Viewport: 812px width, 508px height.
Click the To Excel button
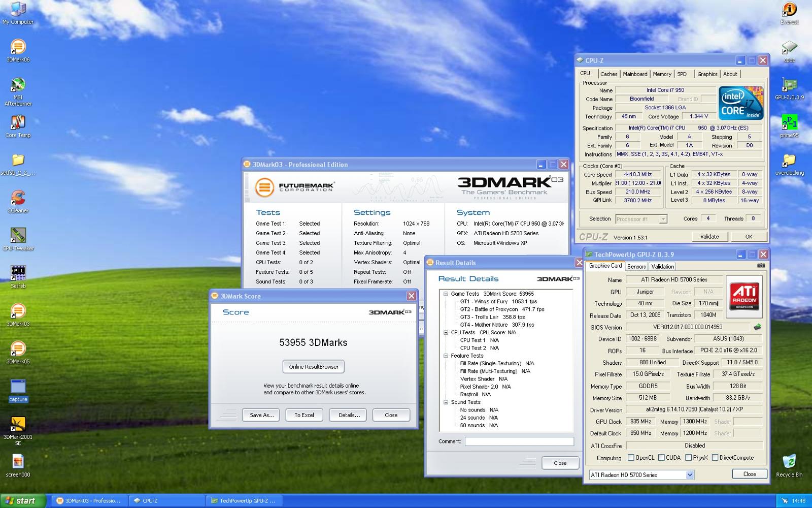[x=304, y=415]
